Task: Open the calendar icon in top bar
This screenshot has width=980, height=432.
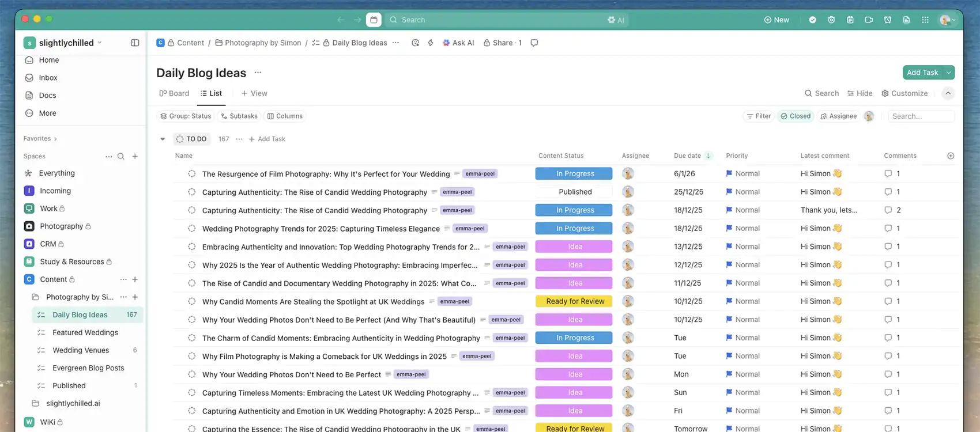Action: point(374,20)
